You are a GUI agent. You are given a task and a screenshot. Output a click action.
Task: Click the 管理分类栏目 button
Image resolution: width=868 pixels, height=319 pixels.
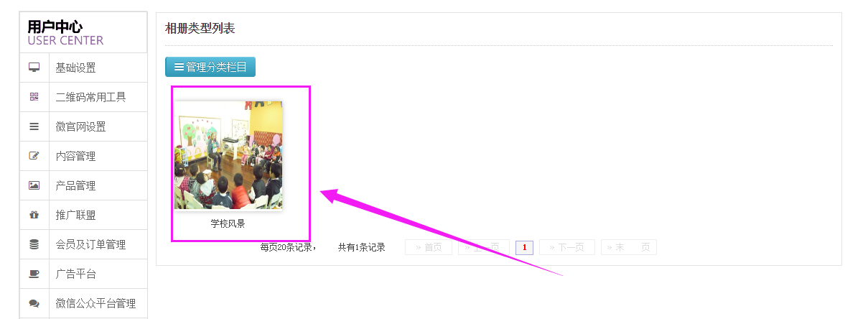click(210, 67)
